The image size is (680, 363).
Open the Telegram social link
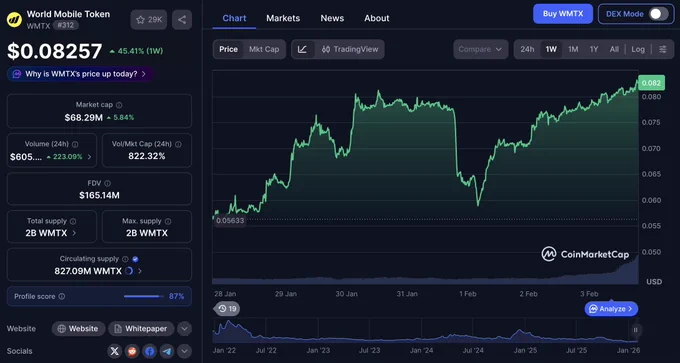pyautogui.click(x=167, y=351)
